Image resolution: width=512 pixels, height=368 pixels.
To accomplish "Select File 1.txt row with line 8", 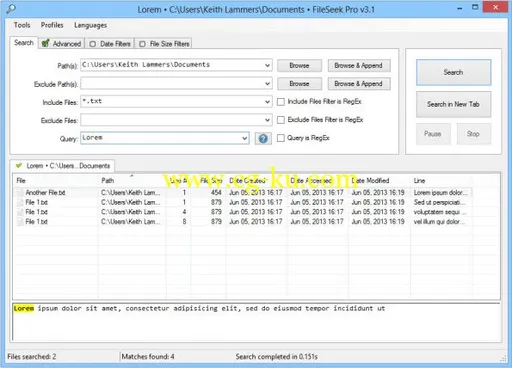I will tap(243, 222).
